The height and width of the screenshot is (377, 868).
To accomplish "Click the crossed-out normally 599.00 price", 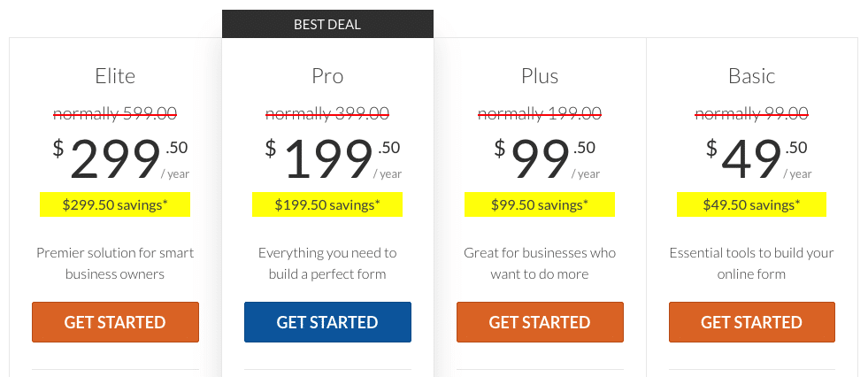I will (115, 114).
